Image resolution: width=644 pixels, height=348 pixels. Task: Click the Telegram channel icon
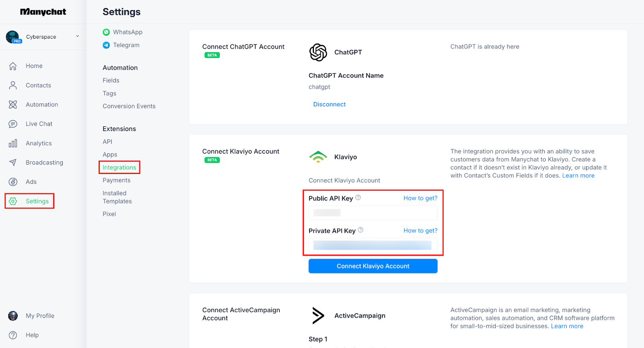coord(106,45)
